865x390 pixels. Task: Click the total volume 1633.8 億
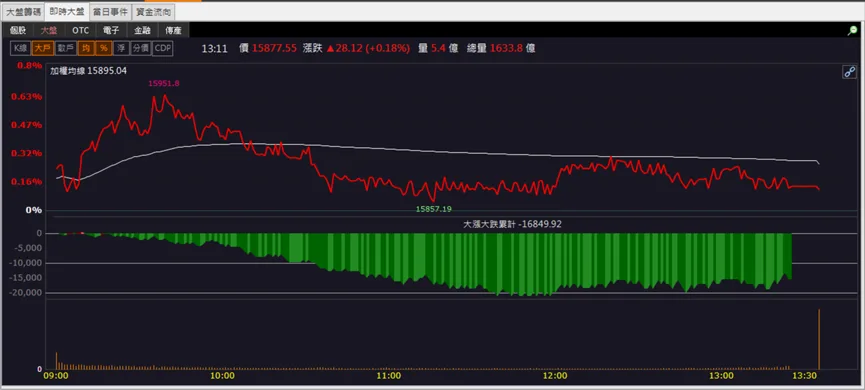(x=512, y=49)
